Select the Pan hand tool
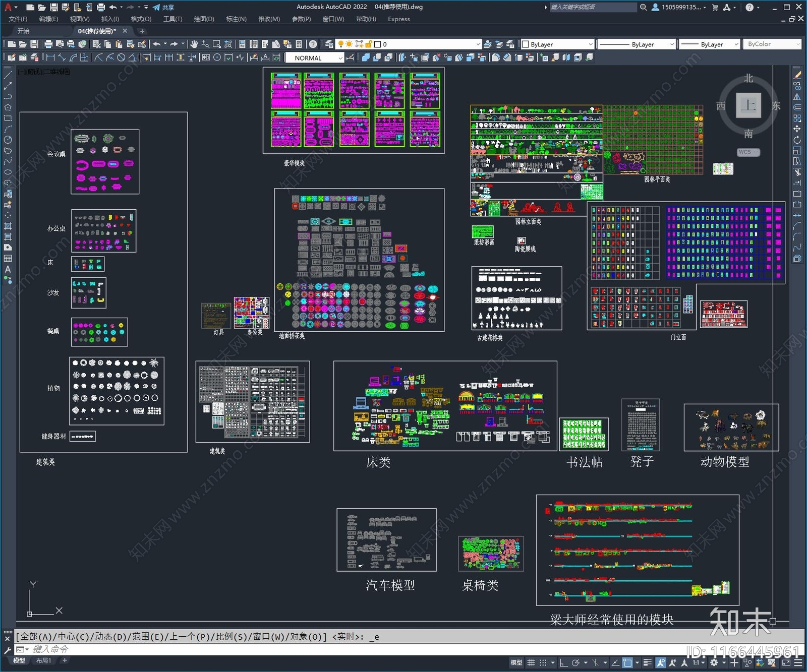807x672 pixels. (x=194, y=44)
